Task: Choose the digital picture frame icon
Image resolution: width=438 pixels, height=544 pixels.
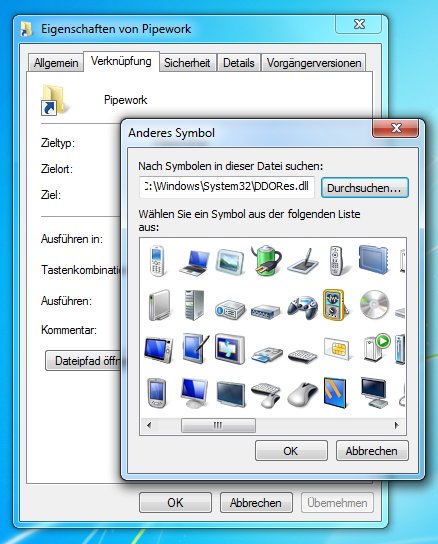Action: click(229, 262)
